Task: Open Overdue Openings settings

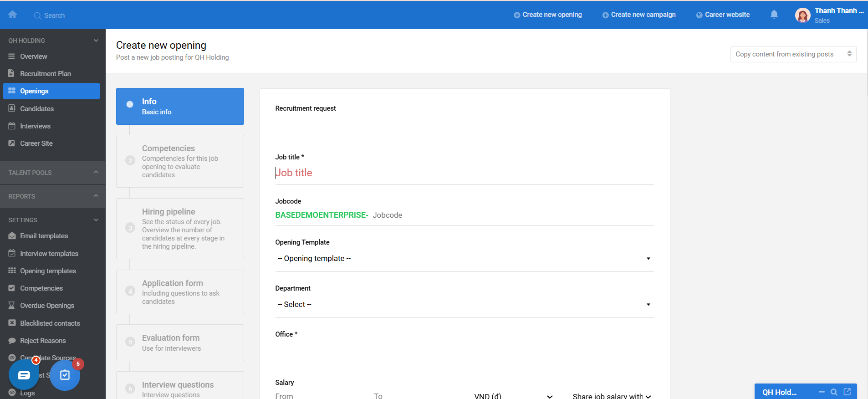Action: (47, 305)
